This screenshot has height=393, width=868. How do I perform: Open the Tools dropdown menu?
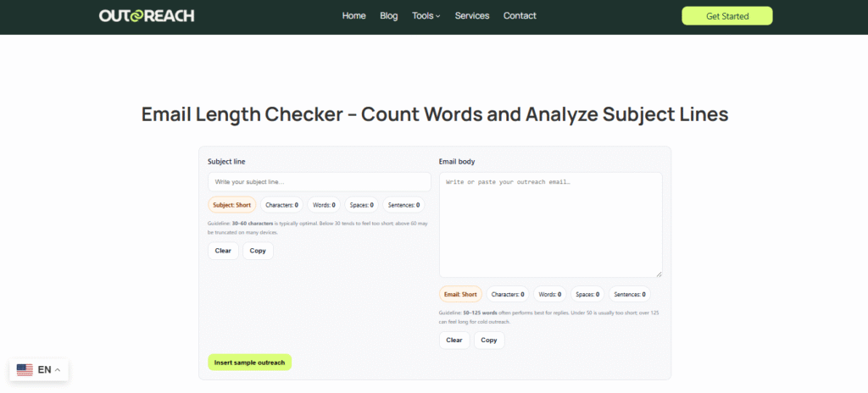point(426,16)
